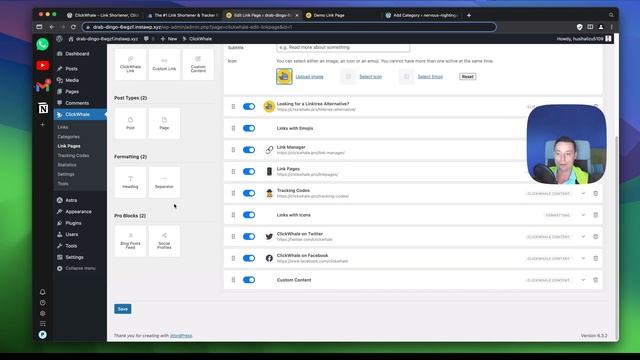The image size is (640, 360).
Task: Open Notion in the browser sidebar
Action: (43, 108)
